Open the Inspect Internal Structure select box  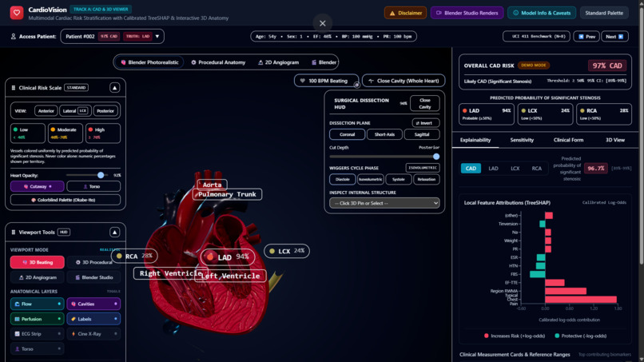[x=384, y=203]
